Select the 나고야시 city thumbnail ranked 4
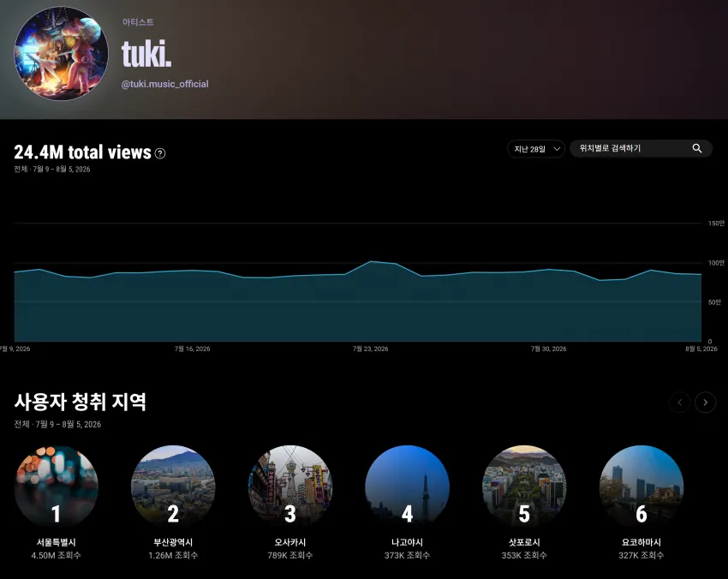 407,487
